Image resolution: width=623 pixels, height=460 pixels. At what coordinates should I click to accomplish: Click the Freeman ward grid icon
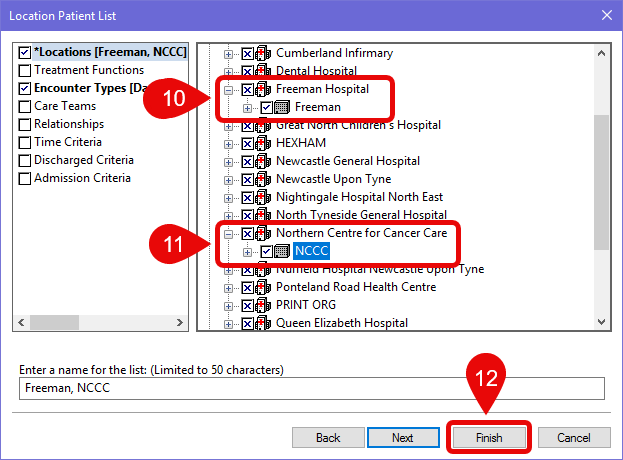click(x=282, y=107)
